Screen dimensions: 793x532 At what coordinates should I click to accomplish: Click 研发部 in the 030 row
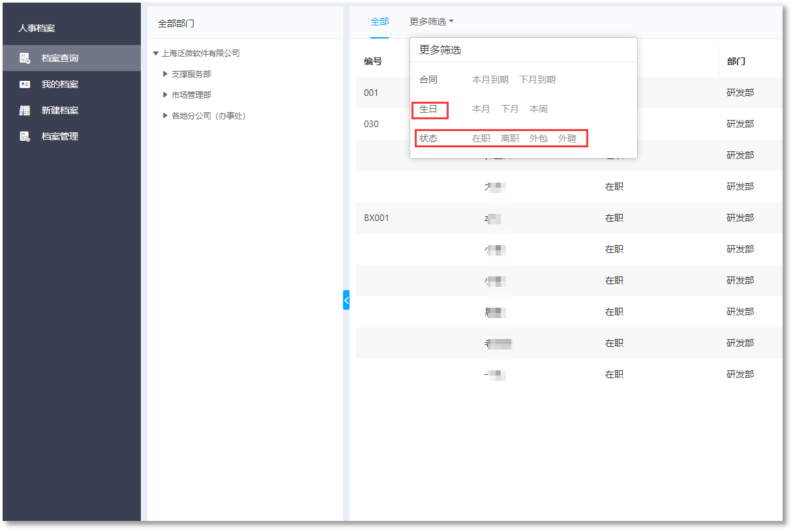tap(740, 124)
